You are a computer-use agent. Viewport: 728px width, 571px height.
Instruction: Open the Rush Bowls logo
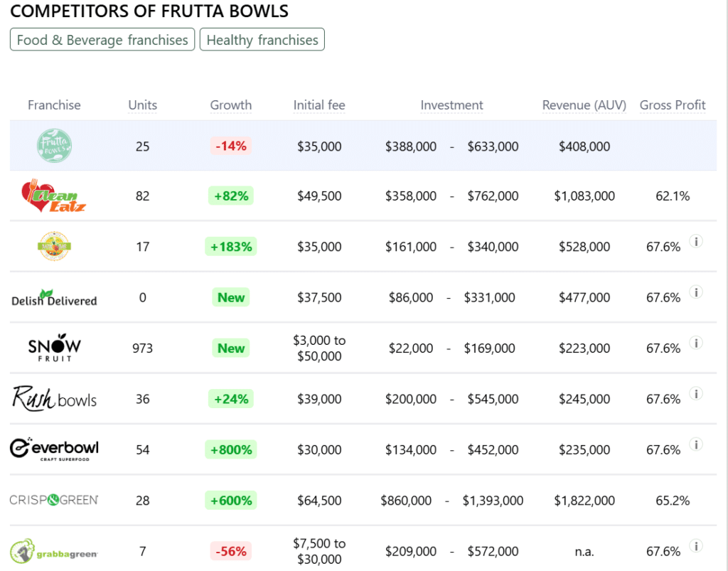pos(54,399)
